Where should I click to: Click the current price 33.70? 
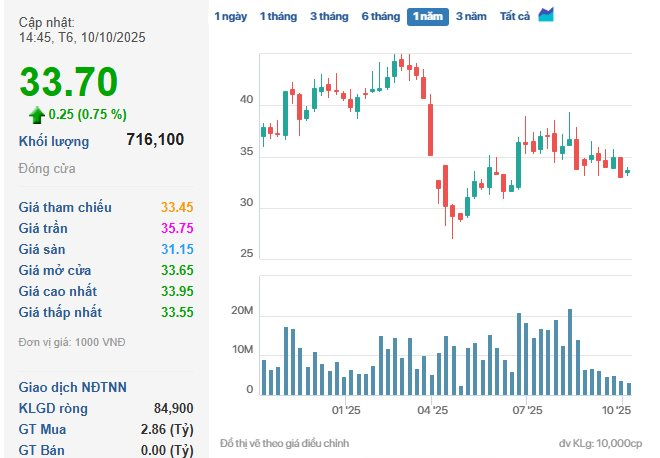(69, 81)
